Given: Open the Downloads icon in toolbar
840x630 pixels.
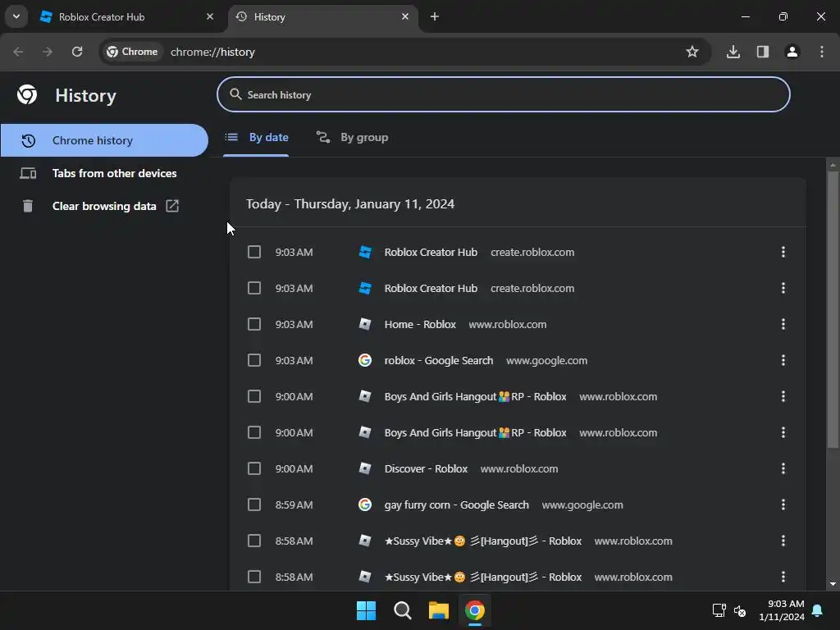Looking at the screenshot, I should click(x=733, y=52).
